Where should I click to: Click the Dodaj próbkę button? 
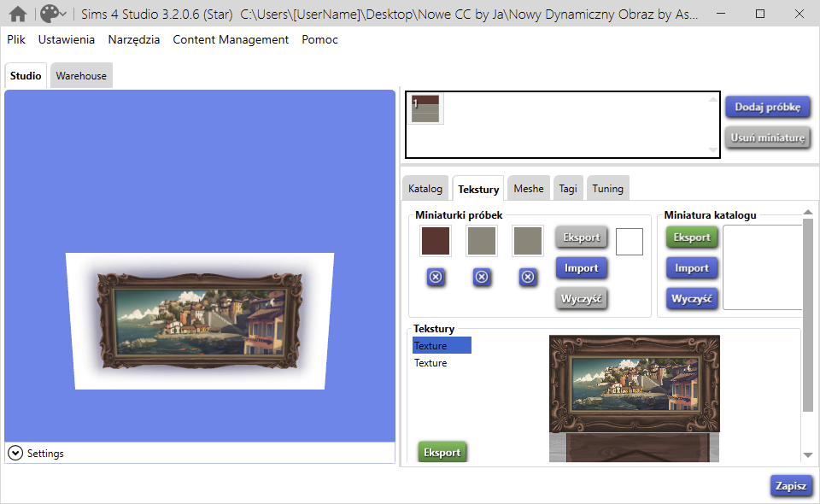[767, 107]
